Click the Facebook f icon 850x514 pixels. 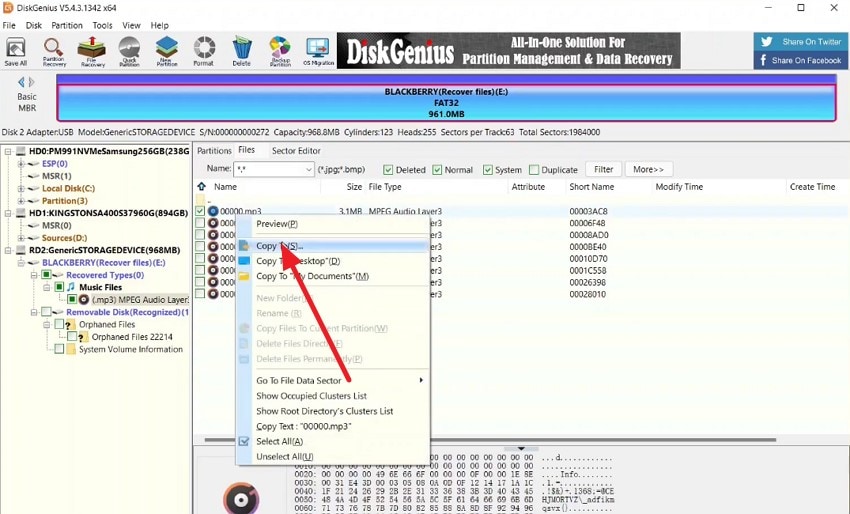tap(763, 60)
